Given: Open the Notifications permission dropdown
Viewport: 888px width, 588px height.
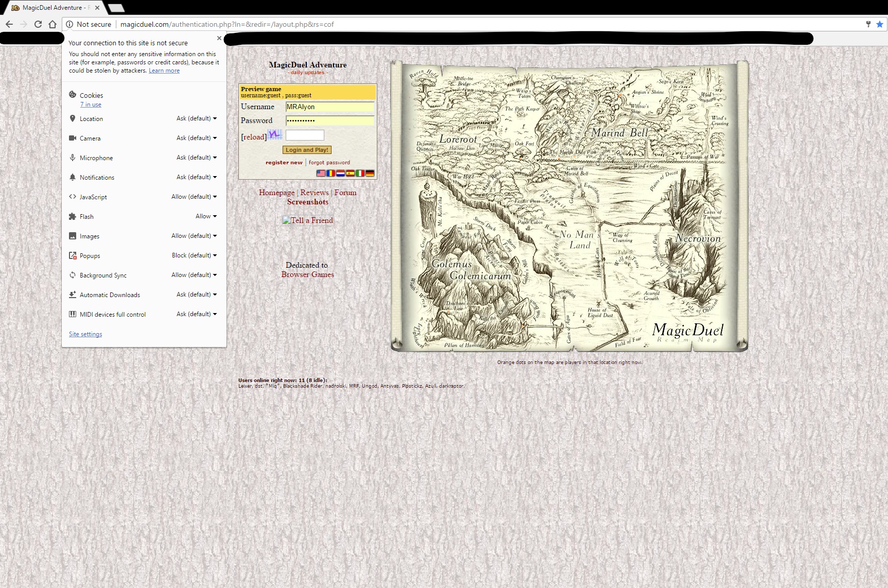Looking at the screenshot, I should click(197, 177).
